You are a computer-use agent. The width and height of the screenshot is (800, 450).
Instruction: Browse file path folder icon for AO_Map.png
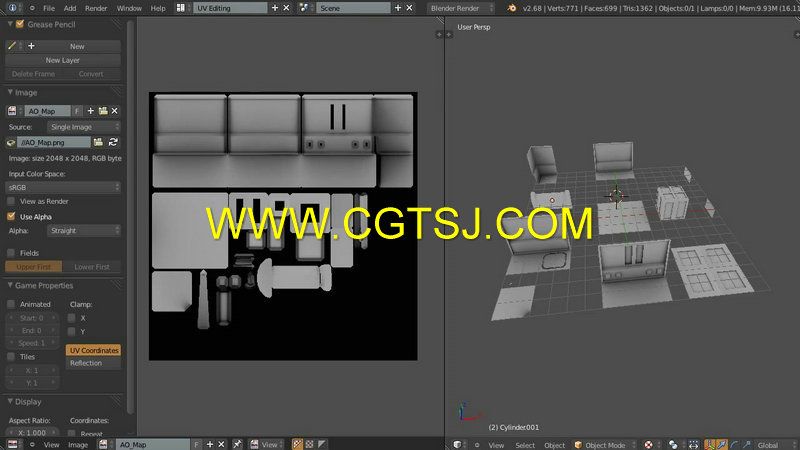click(x=98, y=142)
